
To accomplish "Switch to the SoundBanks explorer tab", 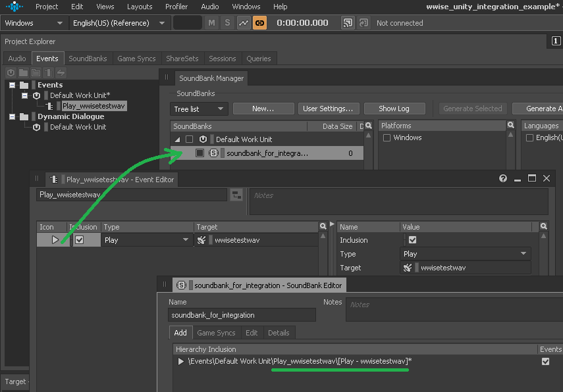I will pos(88,59).
